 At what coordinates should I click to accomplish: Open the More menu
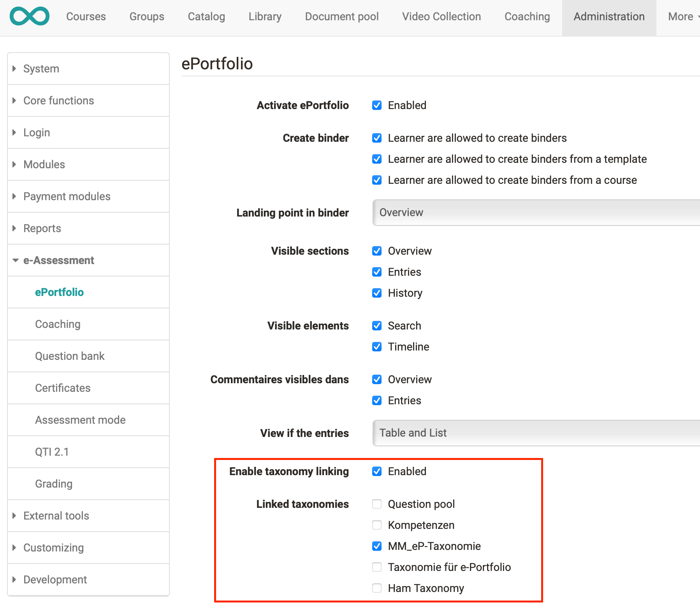(681, 16)
